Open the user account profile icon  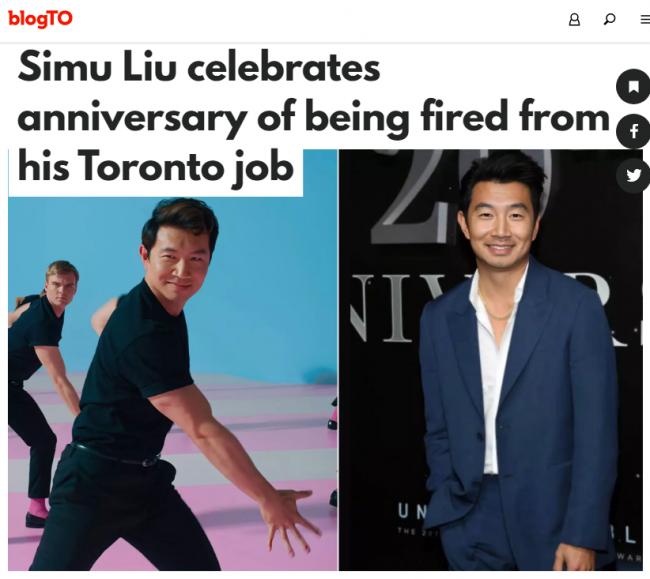(574, 19)
